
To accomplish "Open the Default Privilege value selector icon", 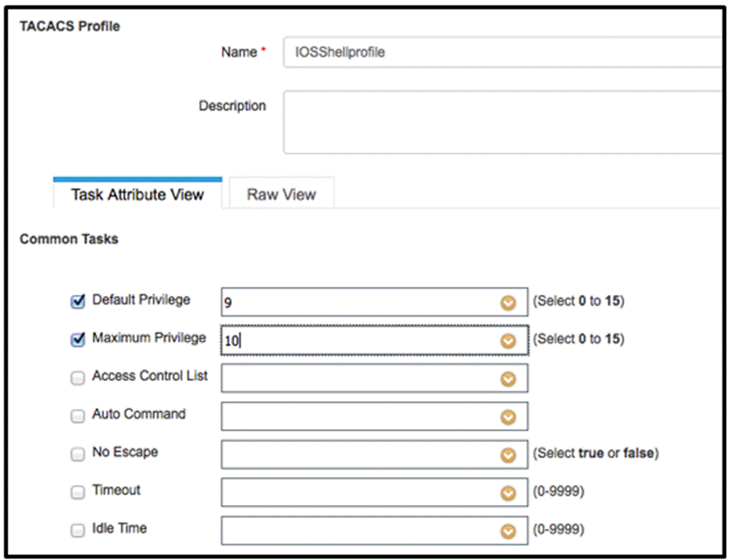I will tap(508, 301).
